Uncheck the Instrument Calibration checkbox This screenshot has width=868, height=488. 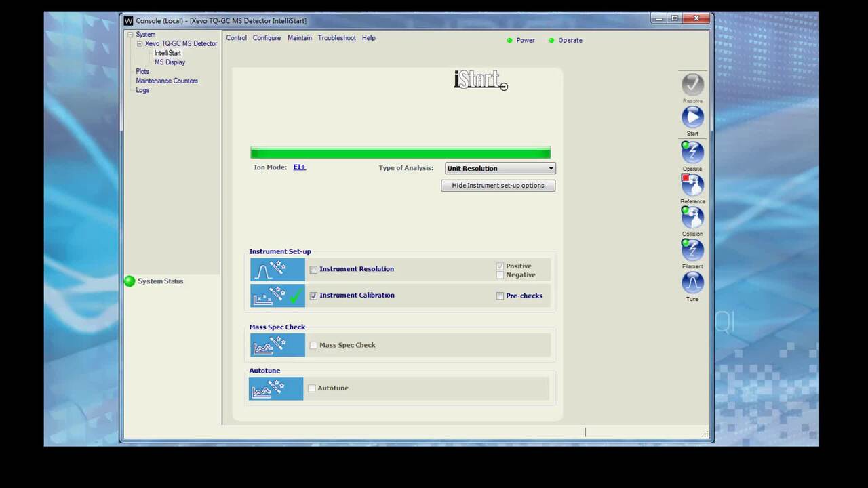tap(313, 296)
